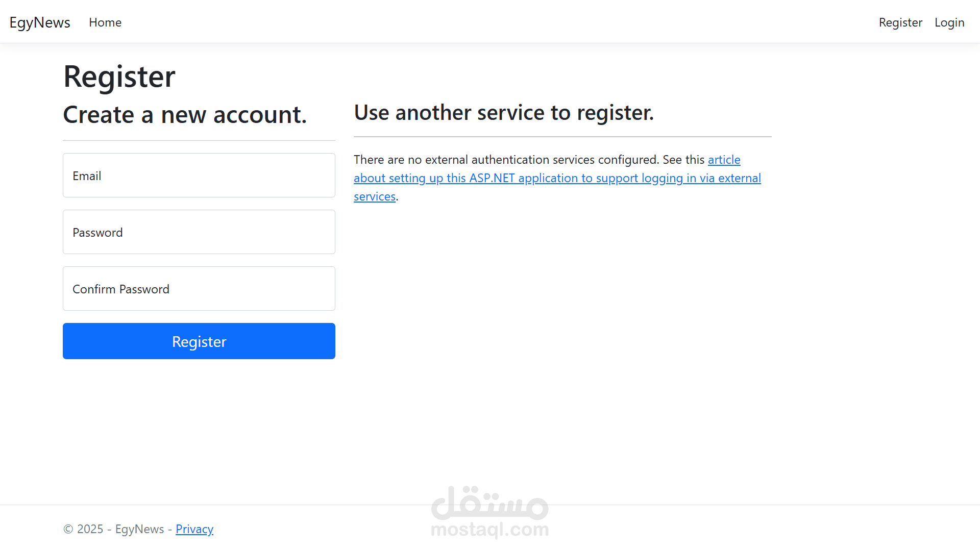980x551 pixels.
Task: Click the 'about setting up this ASP.NET application' link line
Action: point(557,178)
